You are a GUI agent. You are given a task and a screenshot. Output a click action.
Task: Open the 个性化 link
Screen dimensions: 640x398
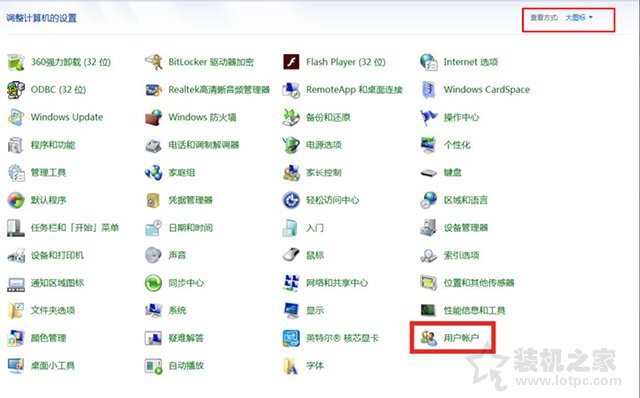457,145
